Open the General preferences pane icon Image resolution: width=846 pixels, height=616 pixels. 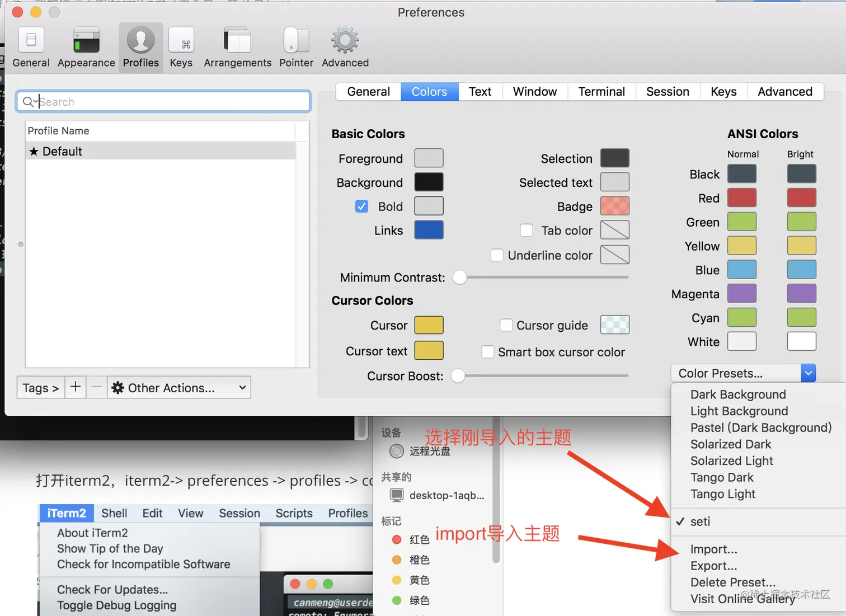(31, 40)
